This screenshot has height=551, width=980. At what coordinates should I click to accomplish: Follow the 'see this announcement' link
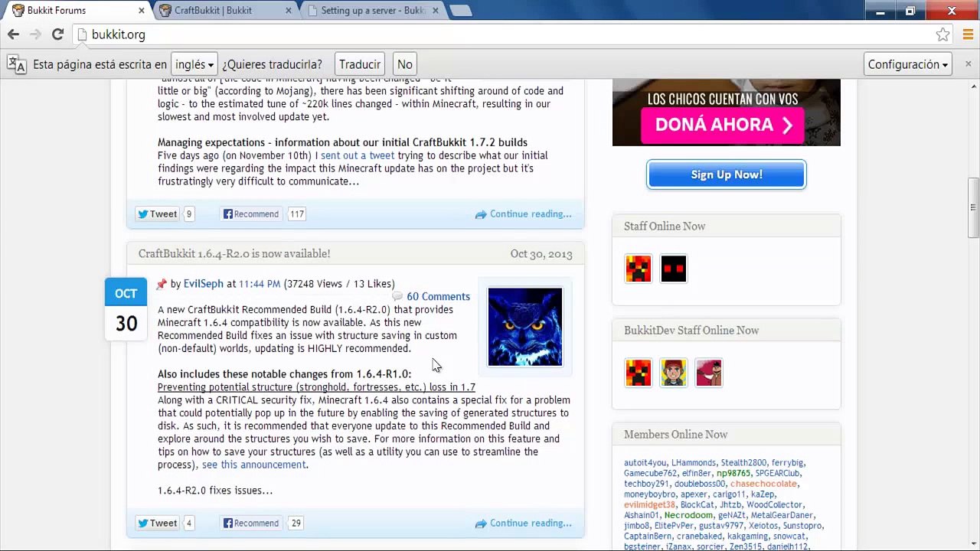click(253, 465)
